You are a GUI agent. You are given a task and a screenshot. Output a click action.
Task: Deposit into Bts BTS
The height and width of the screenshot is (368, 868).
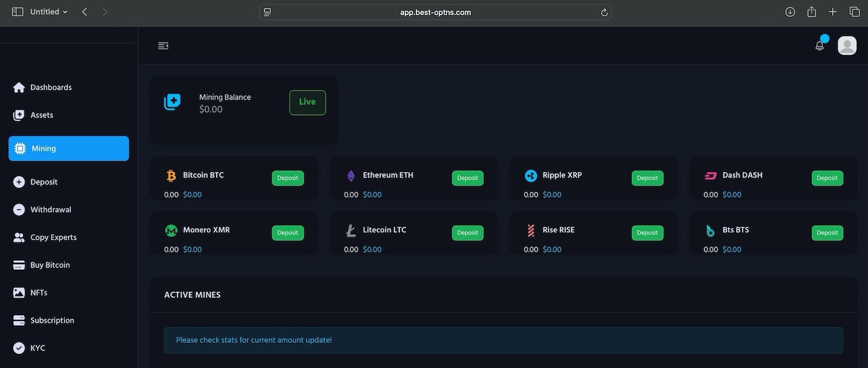tap(827, 233)
